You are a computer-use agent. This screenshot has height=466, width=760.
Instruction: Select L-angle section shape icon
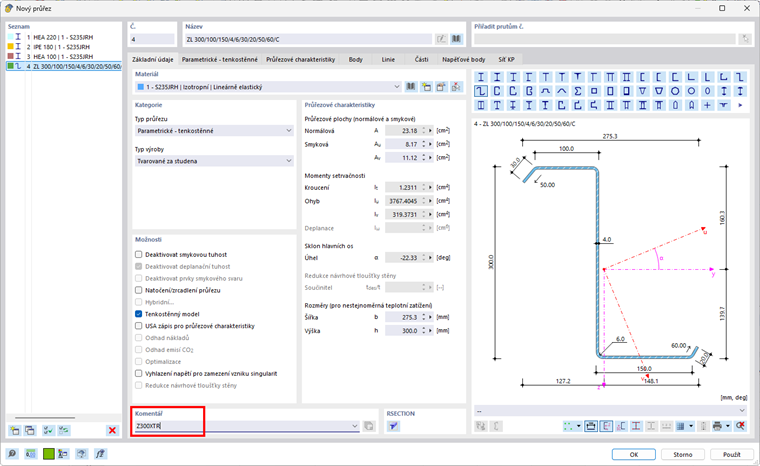pos(691,77)
